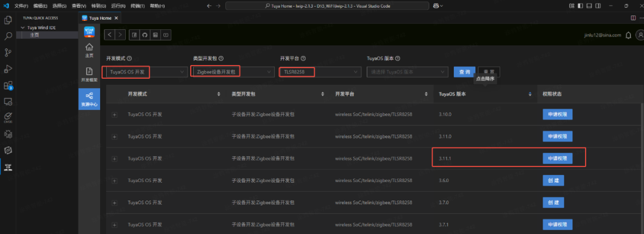644x234 pixels.
Task: Open 开发框架 in the Tuya sidebar
Action: click(x=89, y=75)
